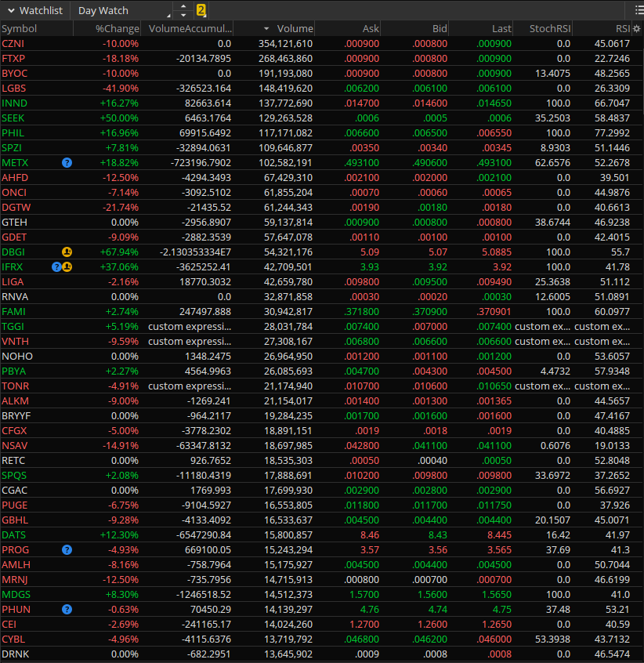This screenshot has height=663, width=644.
Task: Click the yellow alert icon beside IFRX
Action: tap(67, 266)
